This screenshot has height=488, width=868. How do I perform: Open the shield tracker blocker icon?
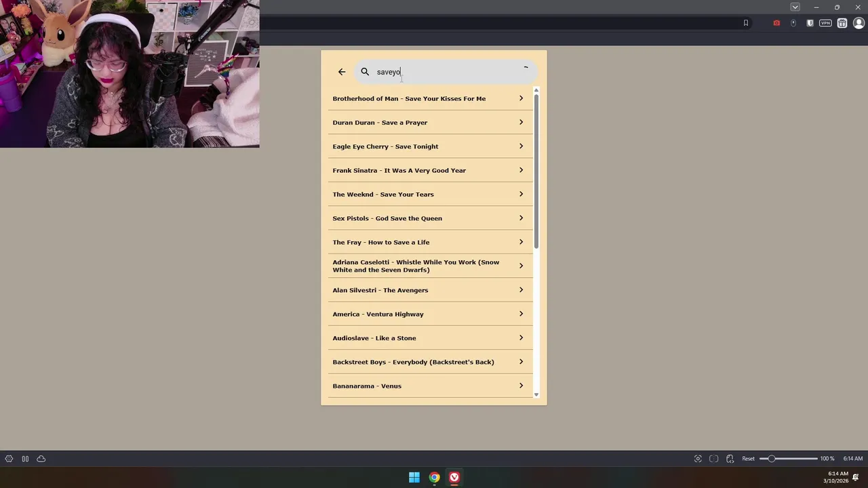(x=810, y=23)
